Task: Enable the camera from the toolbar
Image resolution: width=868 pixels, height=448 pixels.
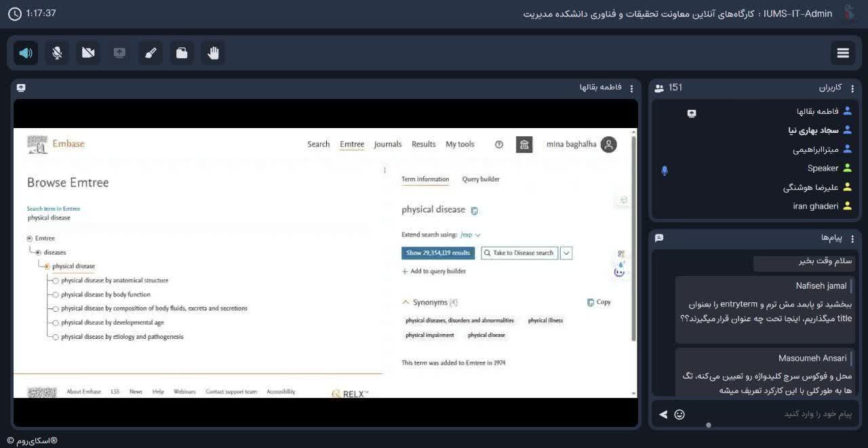Action: [88, 53]
